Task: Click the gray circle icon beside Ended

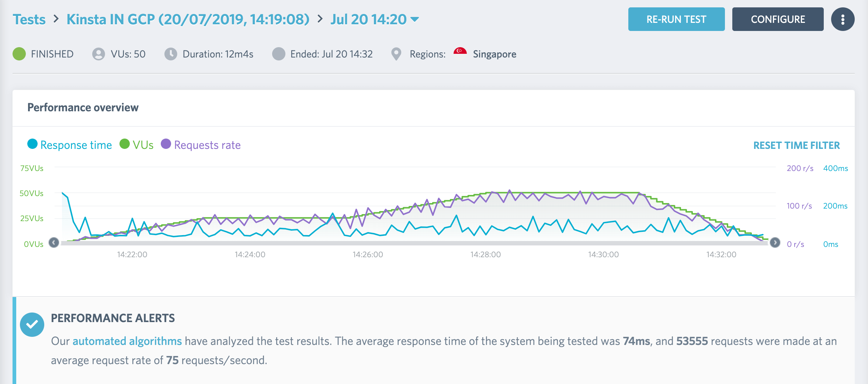Action: click(279, 54)
